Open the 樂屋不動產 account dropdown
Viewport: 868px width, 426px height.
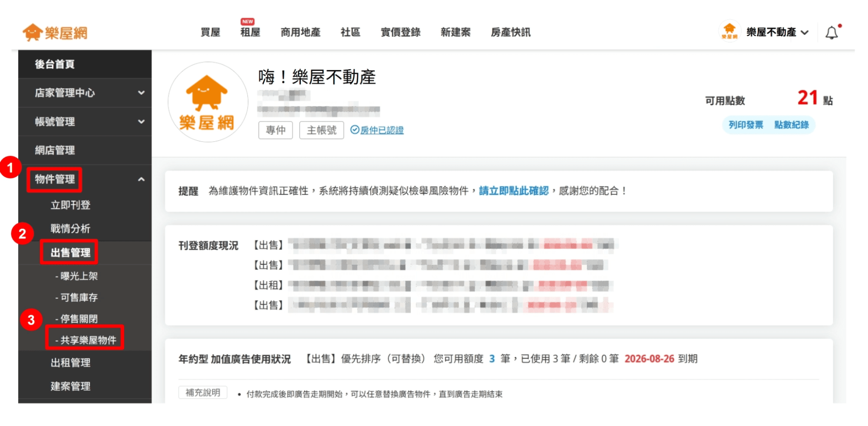pyautogui.click(x=778, y=32)
